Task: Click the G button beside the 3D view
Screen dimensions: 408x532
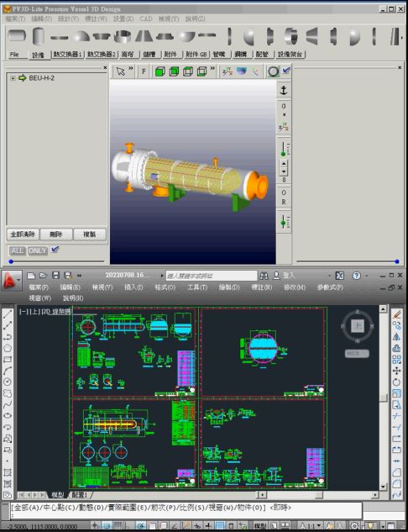Action: [x=284, y=106]
